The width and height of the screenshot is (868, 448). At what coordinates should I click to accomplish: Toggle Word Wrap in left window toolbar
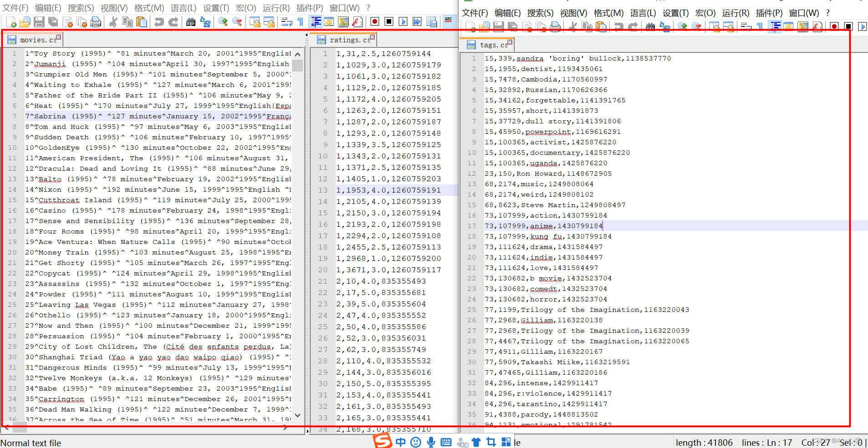[x=286, y=22]
